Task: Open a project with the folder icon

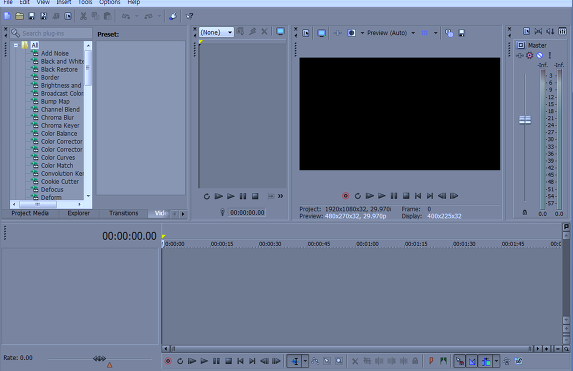Action: click(19, 16)
